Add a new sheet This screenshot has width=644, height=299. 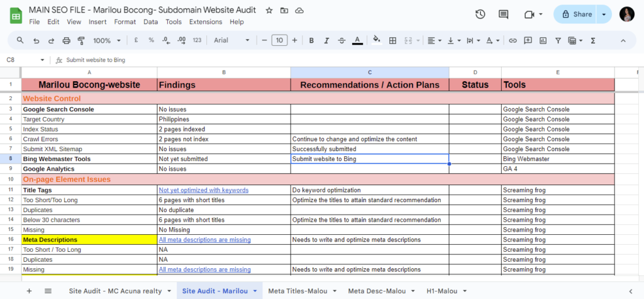click(x=29, y=291)
